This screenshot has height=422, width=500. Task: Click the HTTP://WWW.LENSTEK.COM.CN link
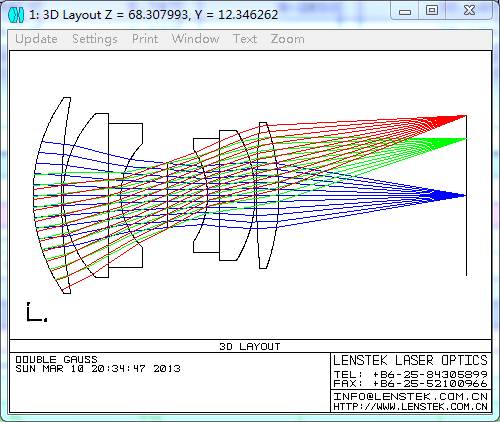410,407
